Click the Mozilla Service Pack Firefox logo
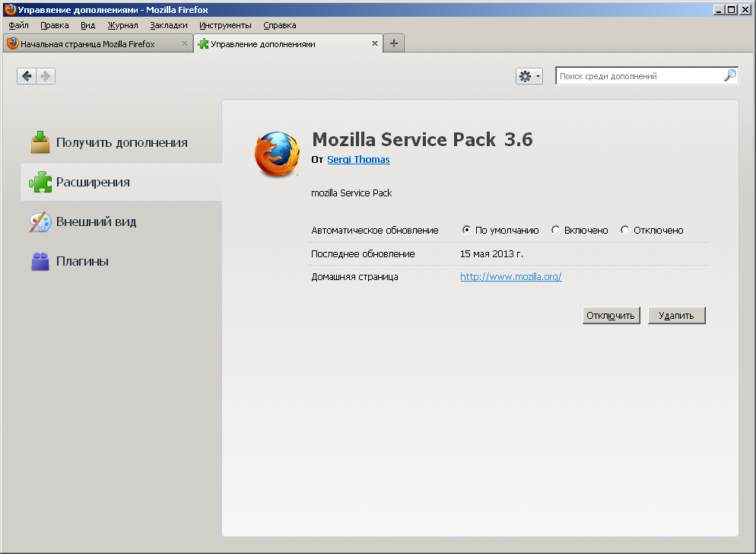 (x=277, y=154)
